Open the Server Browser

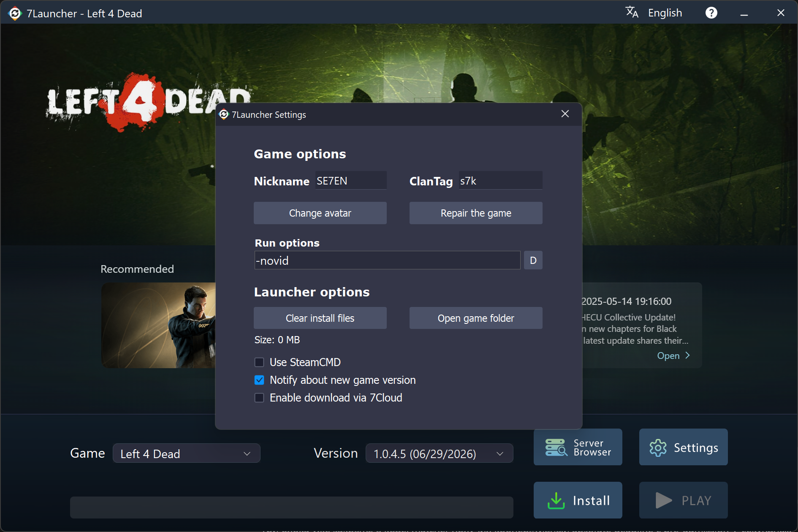[578, 447]
